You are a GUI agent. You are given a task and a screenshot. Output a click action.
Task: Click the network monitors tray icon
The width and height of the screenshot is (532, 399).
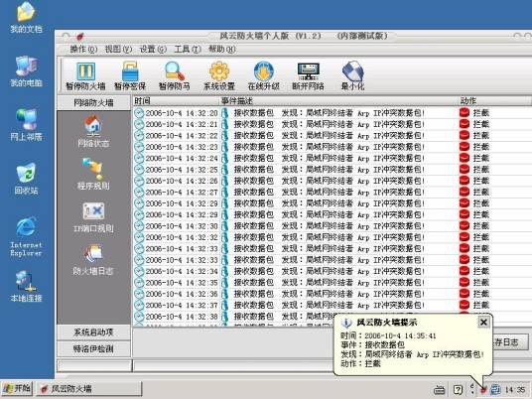tap(495, 389)
